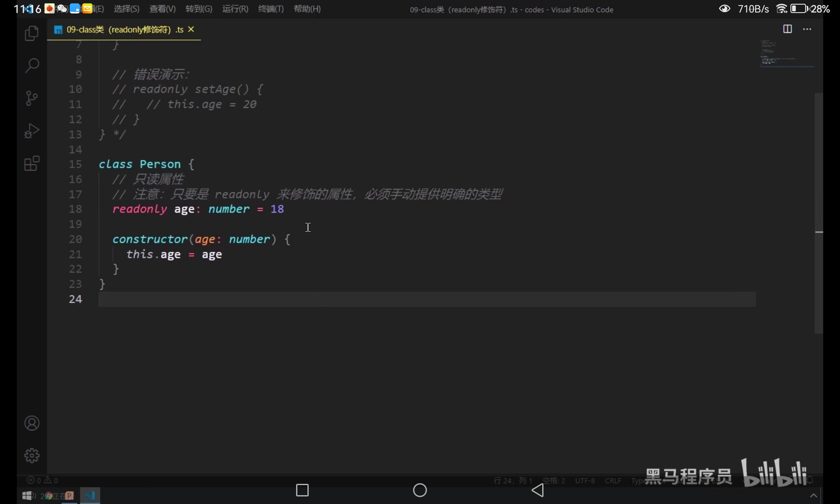Open the Explorer view in the activity bar
Screen dimensions: 840x504
31,34
